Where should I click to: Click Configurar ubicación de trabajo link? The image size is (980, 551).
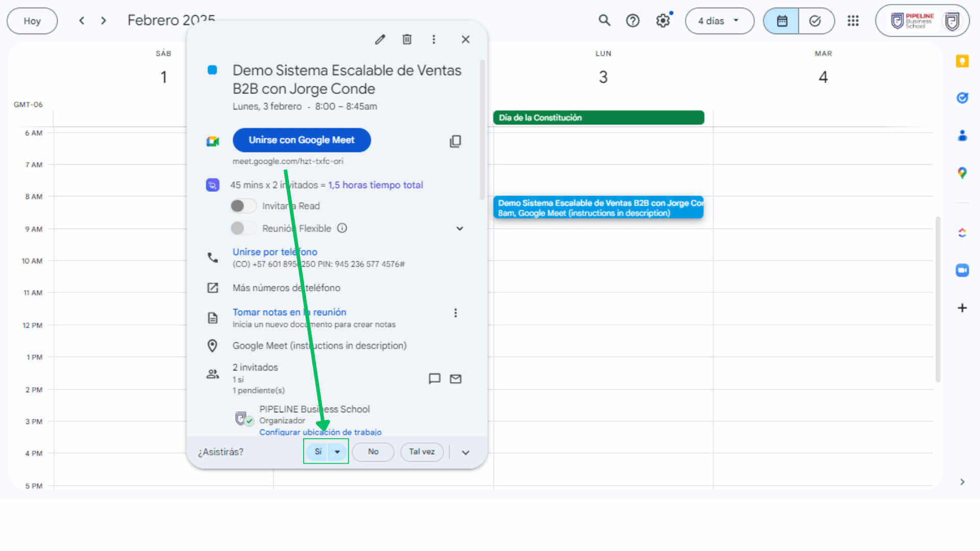coord(321,432)
